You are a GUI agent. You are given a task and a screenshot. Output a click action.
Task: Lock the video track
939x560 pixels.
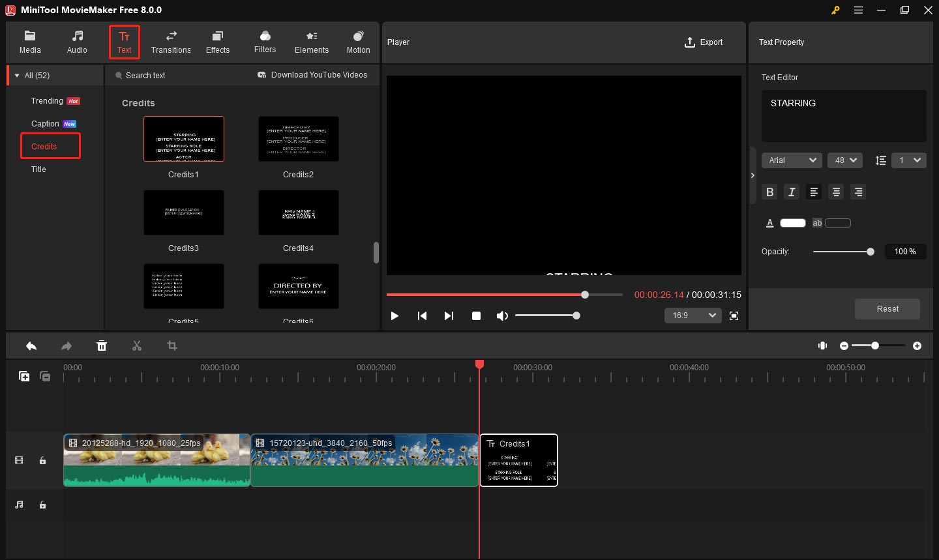[x=43, y=461]
